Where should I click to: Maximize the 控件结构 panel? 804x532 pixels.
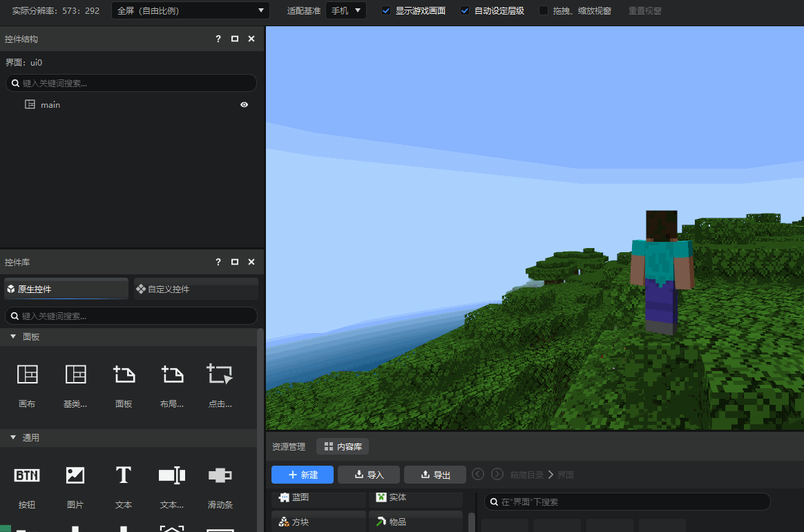point(235,39)
